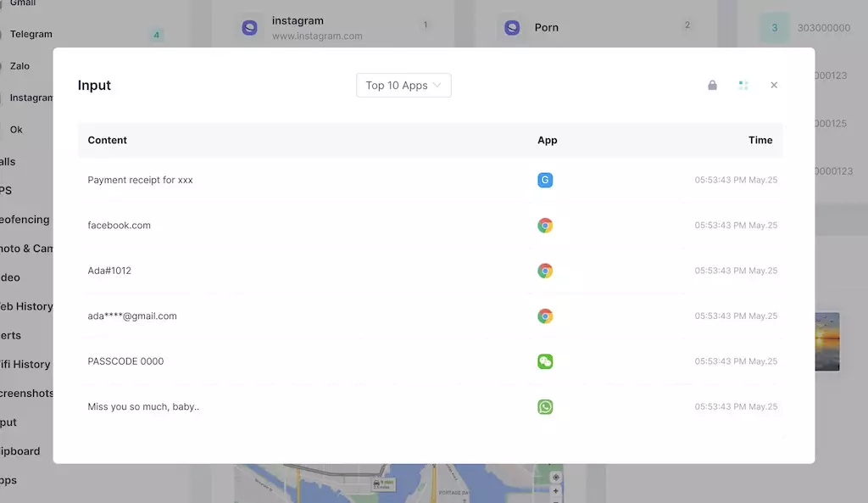Click the sunset photo thumbnail

pyautogui.click(x=827, y=341)
